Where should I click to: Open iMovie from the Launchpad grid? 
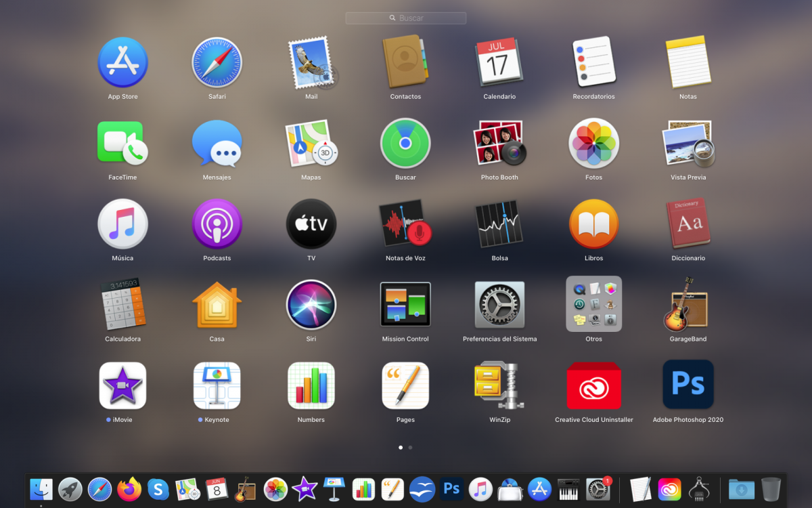point(122,385)
